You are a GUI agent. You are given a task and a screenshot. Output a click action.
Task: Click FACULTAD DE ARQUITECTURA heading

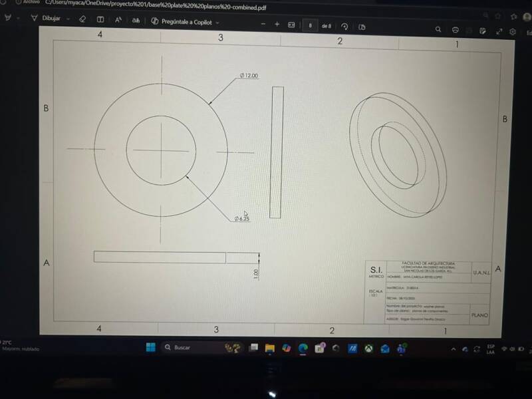pyautogui.click(x=428, y=263)
